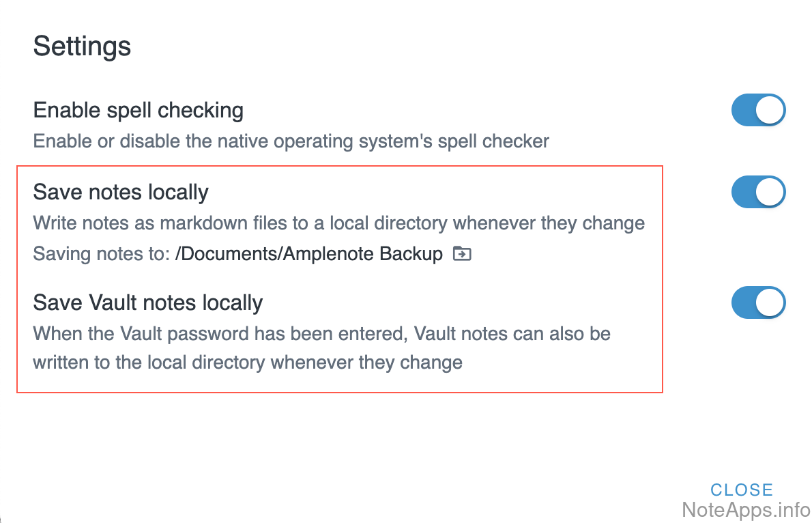The height and width of the screenshot is (523, 812).
Task: Click the /Documents/Amplenote Backup path
Action: (309, 255)
